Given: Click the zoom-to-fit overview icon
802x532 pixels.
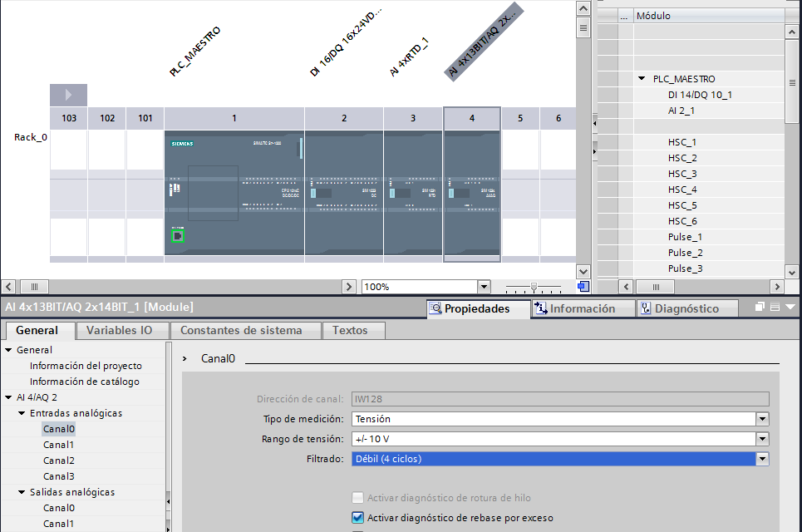Looking at the screenshot, I should tap(583, 287).
